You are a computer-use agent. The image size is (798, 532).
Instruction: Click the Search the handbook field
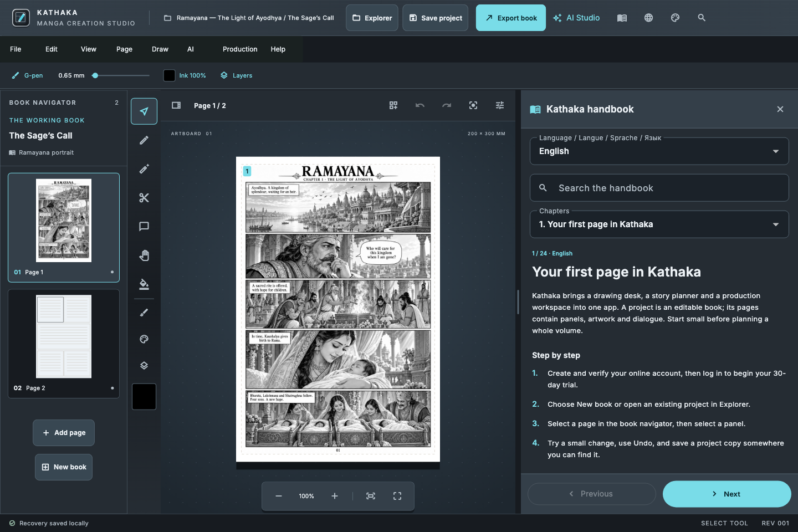coord(659,188)
